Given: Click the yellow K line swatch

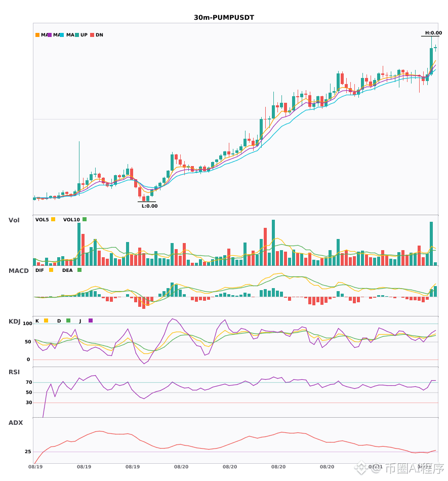Looking at the screenshot, I should pos(46,320).
